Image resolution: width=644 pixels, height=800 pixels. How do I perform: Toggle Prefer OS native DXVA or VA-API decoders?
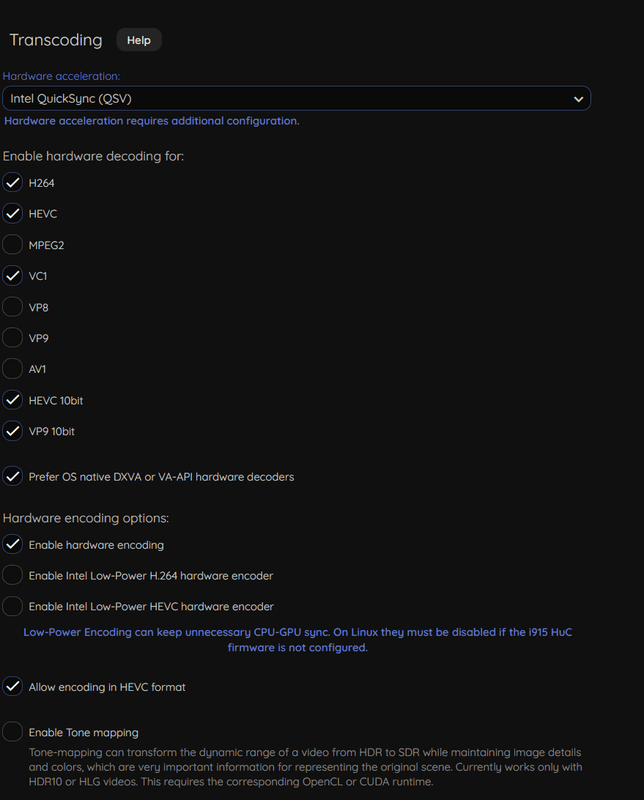(13, 477)
